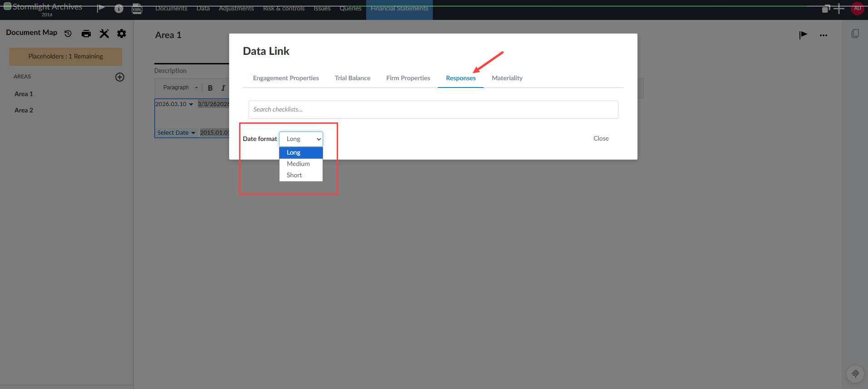868x389 pixels.
Task: Click the 2015.01.0 date value text
Action: point(214,133)
